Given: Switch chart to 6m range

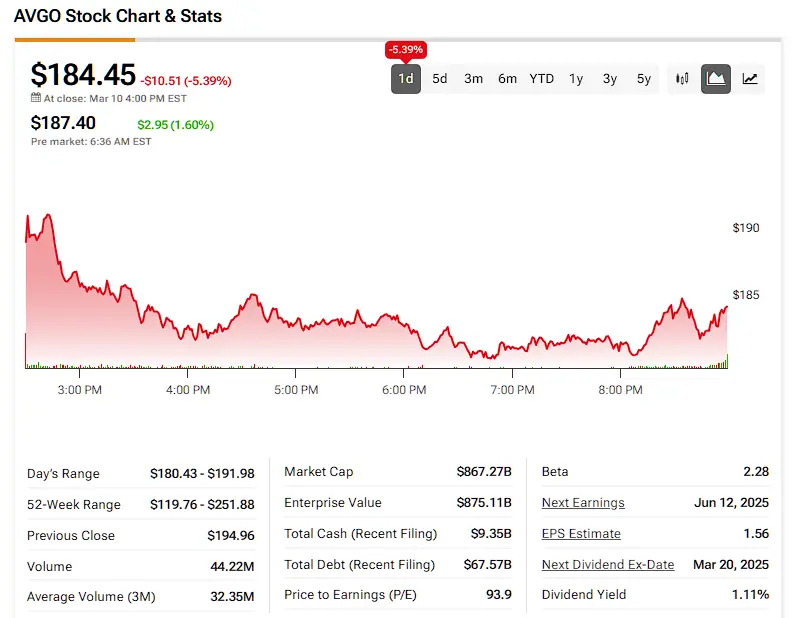Looking at the screenshot, I should coord(507,79).
